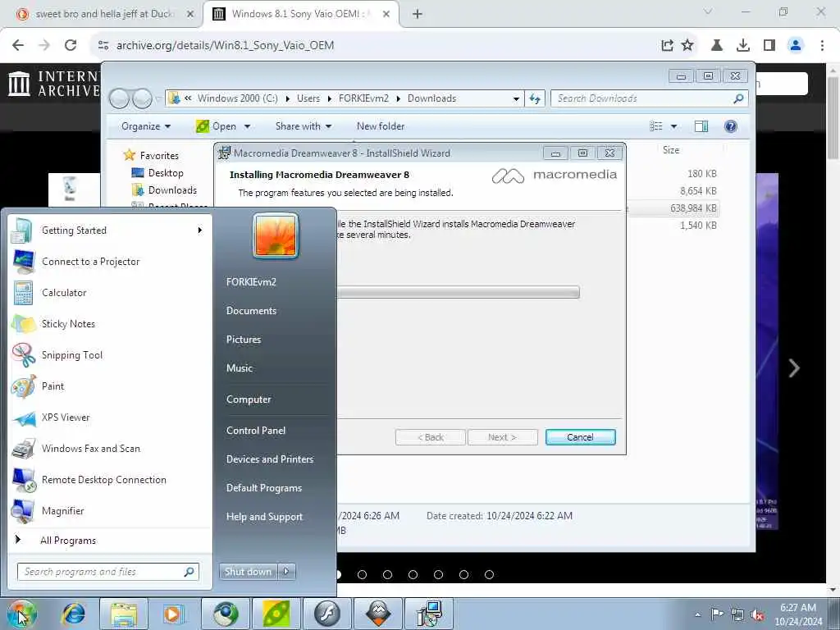This screenshot has height=630, width=840.
Task: Click the muted volume tray icon
Action: (x=757, y=615)
